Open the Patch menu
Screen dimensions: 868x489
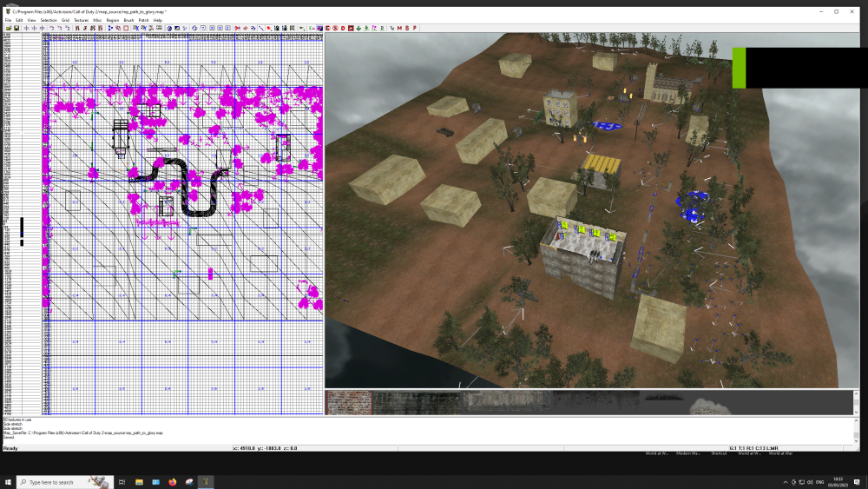(x=143, y=20)
